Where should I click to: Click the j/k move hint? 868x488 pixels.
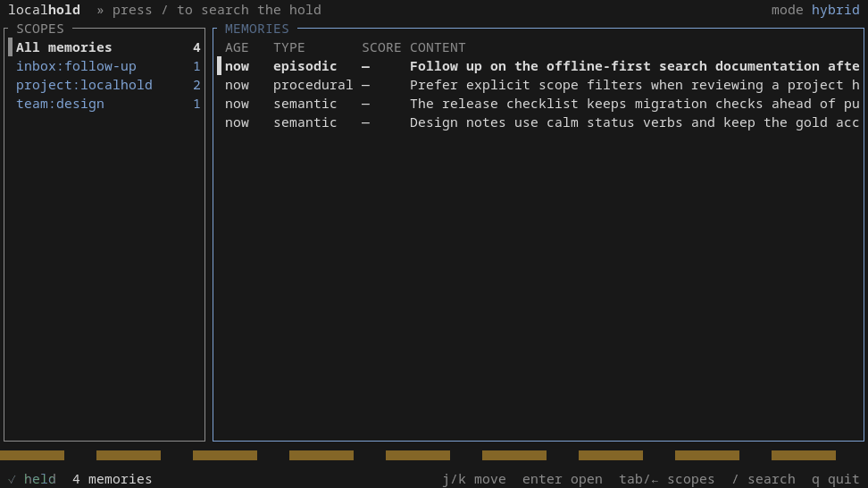point(474,479)
